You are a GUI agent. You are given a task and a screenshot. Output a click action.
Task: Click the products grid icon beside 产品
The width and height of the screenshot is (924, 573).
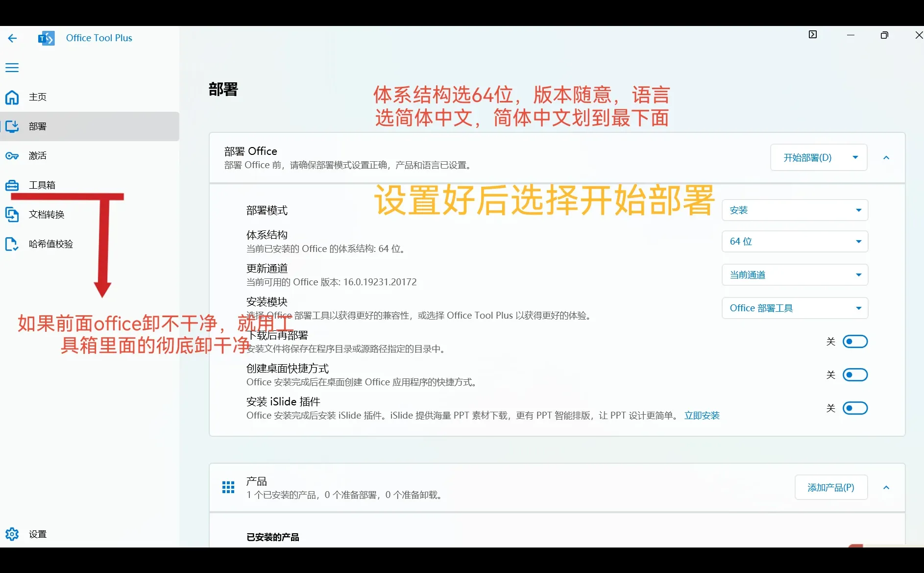228,487
